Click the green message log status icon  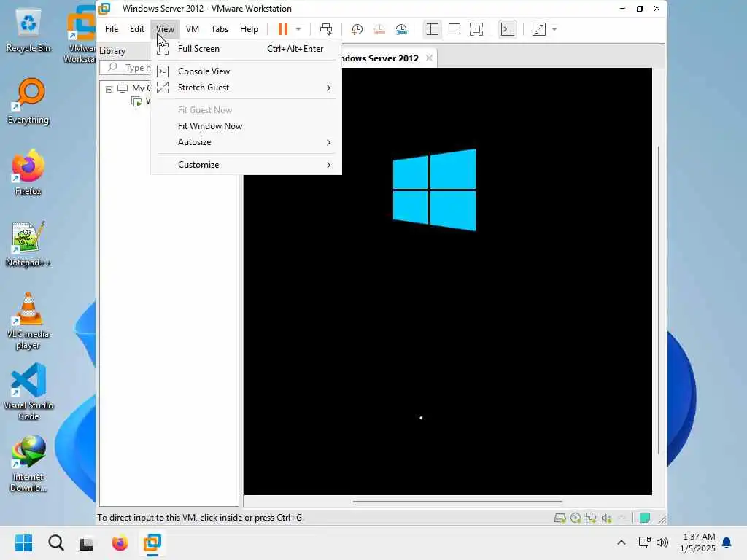[645, 518]
